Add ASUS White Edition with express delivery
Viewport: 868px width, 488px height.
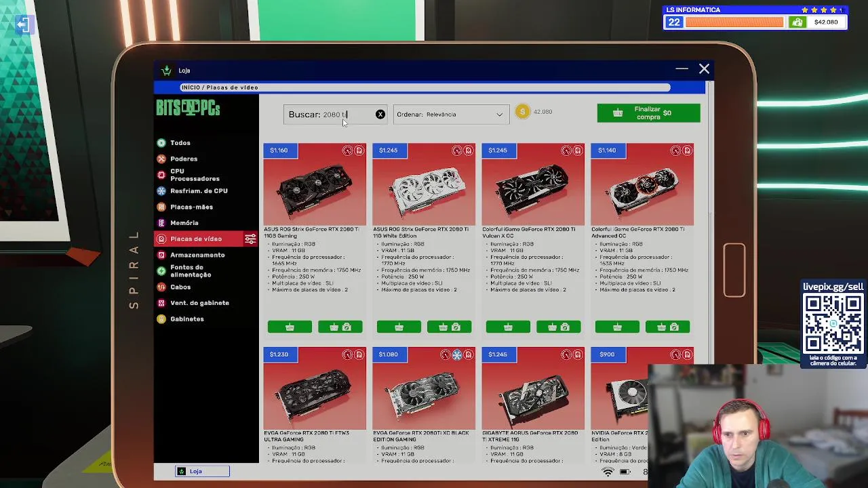(x=450, y=327)
